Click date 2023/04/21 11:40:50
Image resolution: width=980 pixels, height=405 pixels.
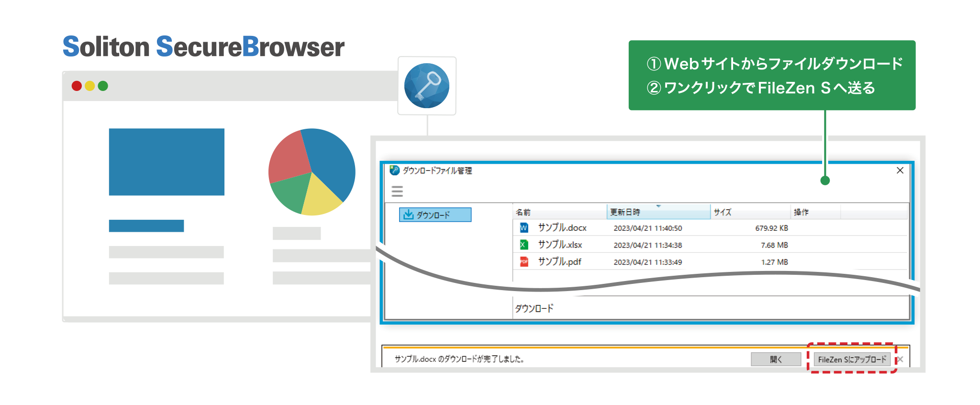[x=648, y=228]
